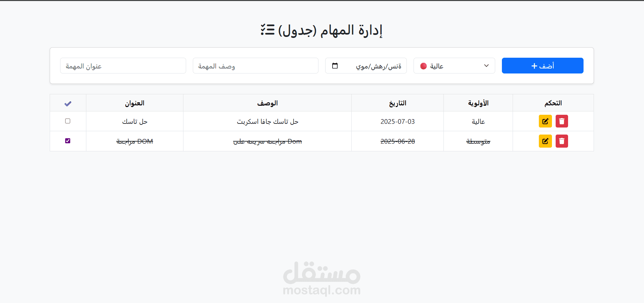This screenshot has height=303, width=644.
Task: Click the وصف المهمة input field
Action: point(255,66)
